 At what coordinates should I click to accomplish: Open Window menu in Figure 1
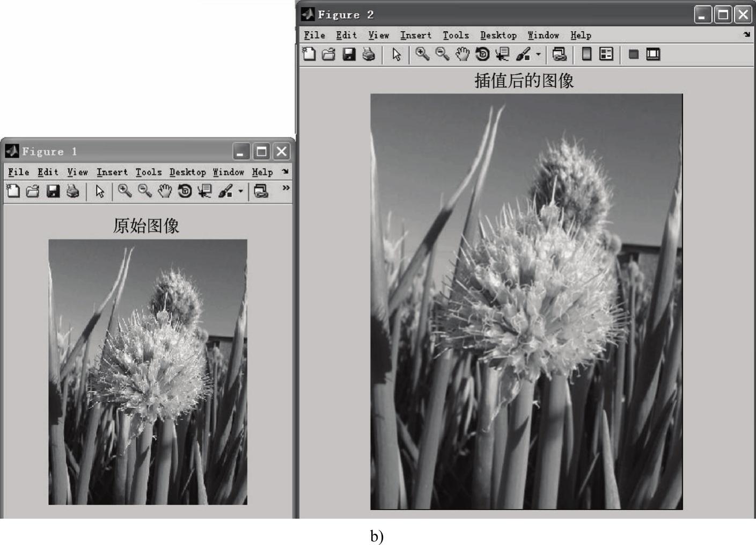229,172
